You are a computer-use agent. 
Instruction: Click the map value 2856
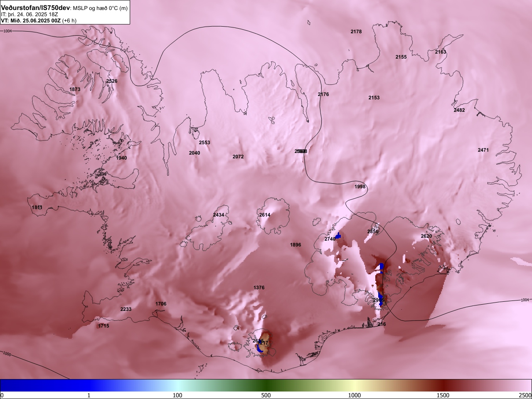(373, 232)
